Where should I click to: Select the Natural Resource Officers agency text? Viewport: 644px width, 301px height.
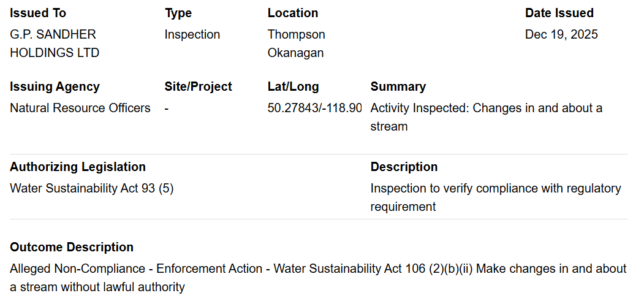(80, 108)
